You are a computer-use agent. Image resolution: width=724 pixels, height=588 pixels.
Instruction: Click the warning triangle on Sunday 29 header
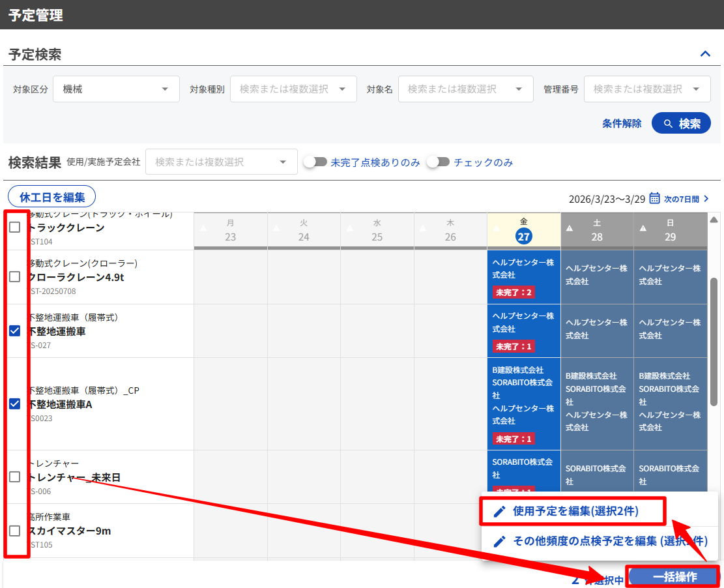pyautogui.click(x=643, y=229)
